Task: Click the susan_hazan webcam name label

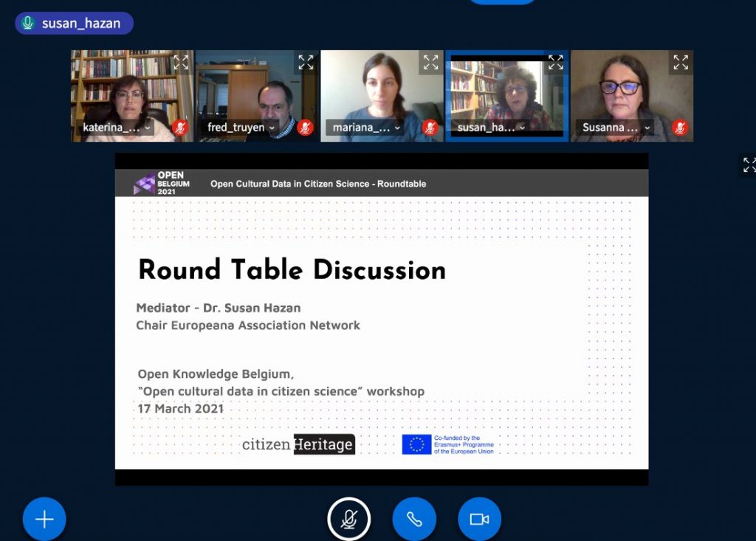Action: click(x=486, y=128)
